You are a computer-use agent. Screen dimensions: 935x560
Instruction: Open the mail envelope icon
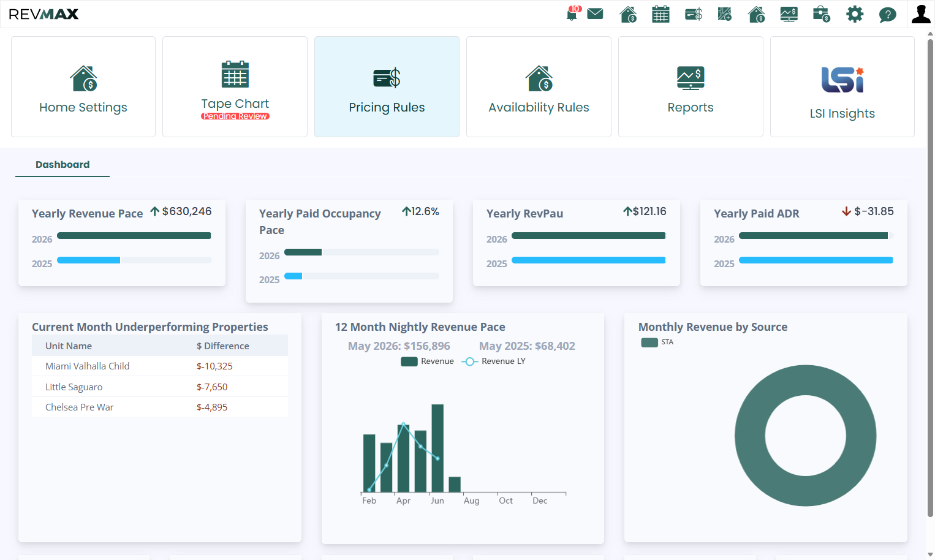click(595, 13)
